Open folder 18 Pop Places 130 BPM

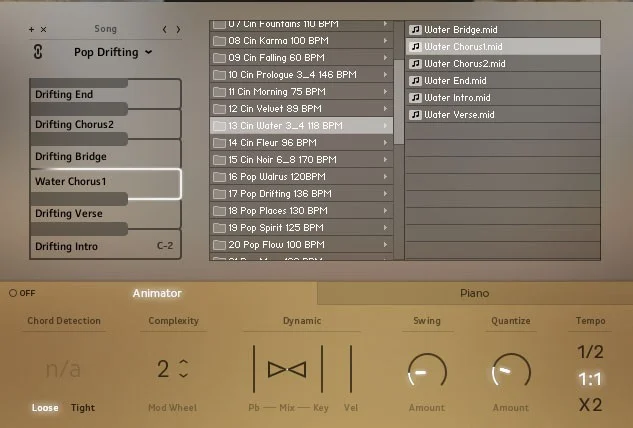click(301, 210)
